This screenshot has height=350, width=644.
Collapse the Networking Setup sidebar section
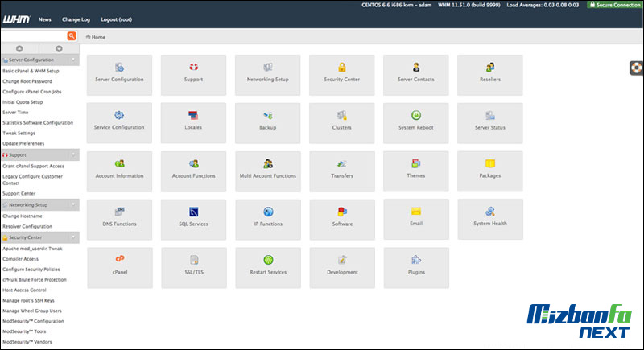coord(73,205)
